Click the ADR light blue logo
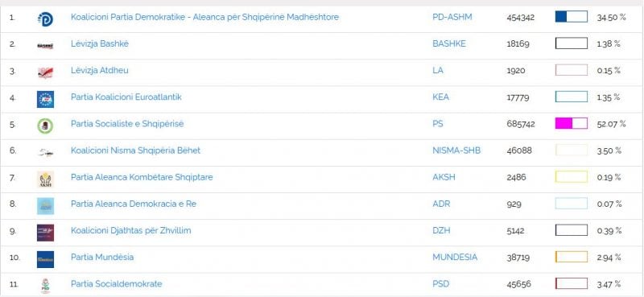Screen dimensions: 644x297 (45, 206)
